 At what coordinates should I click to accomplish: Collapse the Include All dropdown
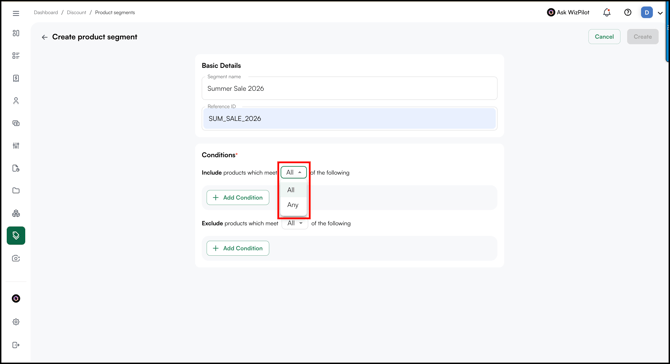[x=294, y=172]
